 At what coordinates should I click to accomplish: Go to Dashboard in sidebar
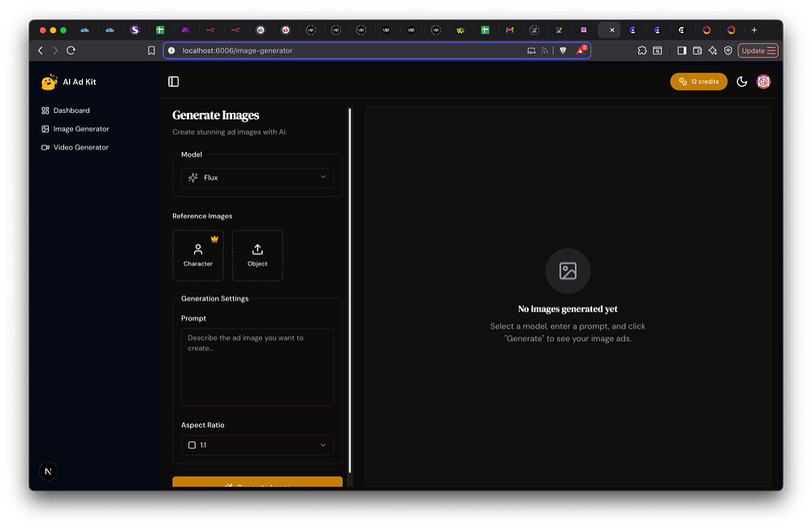coord(71,111)
